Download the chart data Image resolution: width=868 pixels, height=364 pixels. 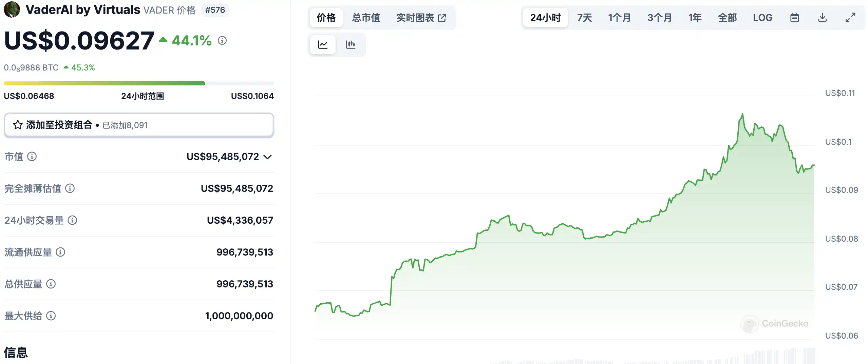822,18
